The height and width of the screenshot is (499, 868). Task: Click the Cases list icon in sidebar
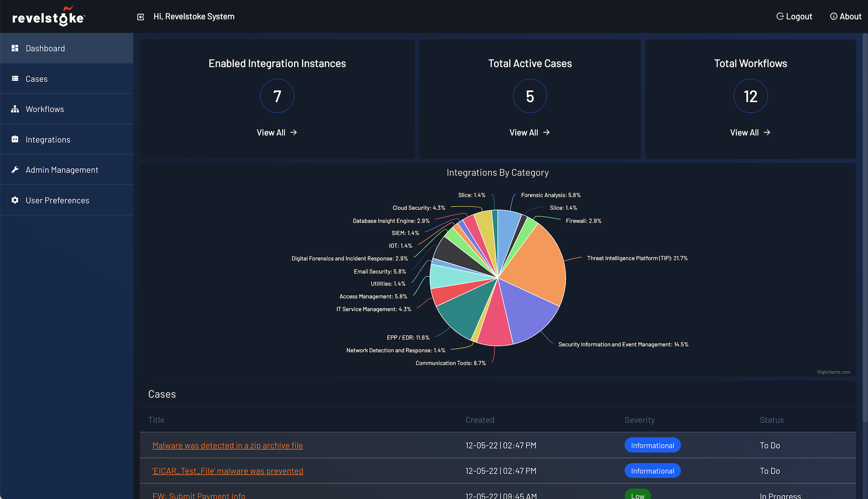(x=15, y=79)
